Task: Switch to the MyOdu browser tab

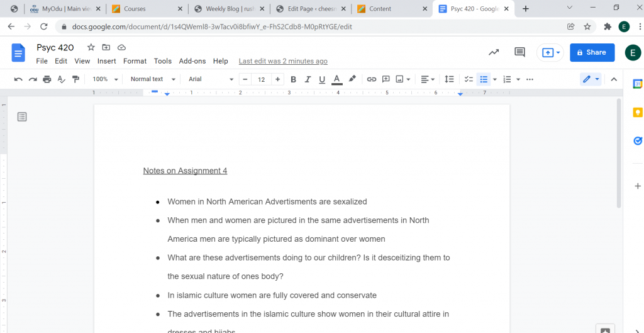Action: 65,9
